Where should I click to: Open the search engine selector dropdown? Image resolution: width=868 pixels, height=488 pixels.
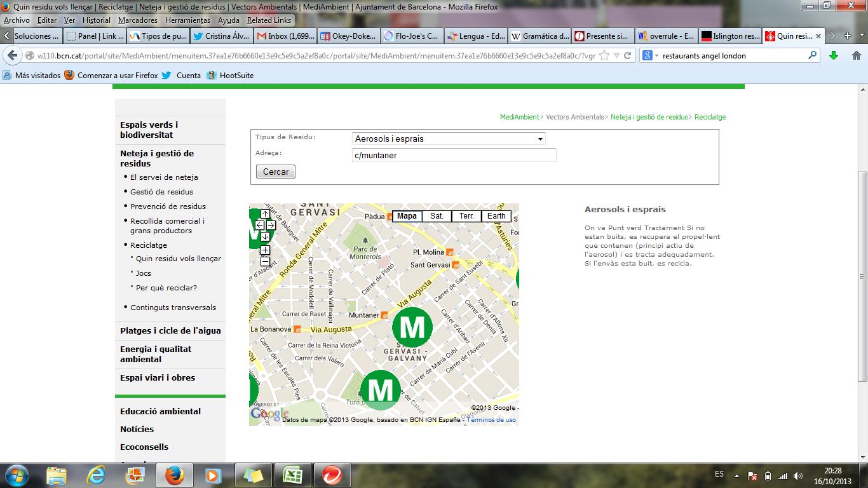[x=651, y=56]
